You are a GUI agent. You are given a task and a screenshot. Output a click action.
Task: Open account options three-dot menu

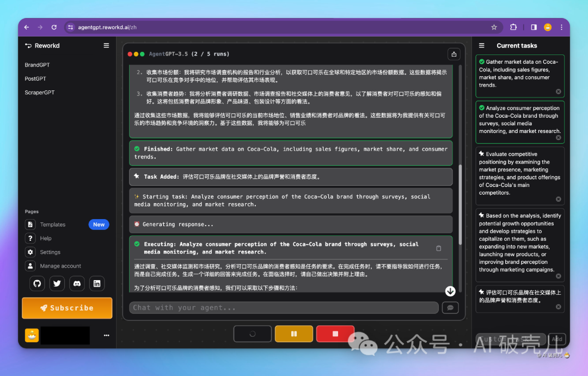pyautogui.click(x=106, y=336)
